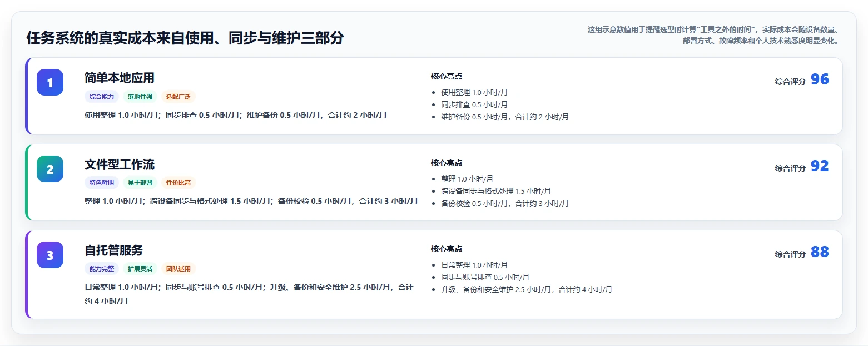Click 综合评分 label beside score 92
This screenshot has width=868, height=346.
click(x=790, y=168)
